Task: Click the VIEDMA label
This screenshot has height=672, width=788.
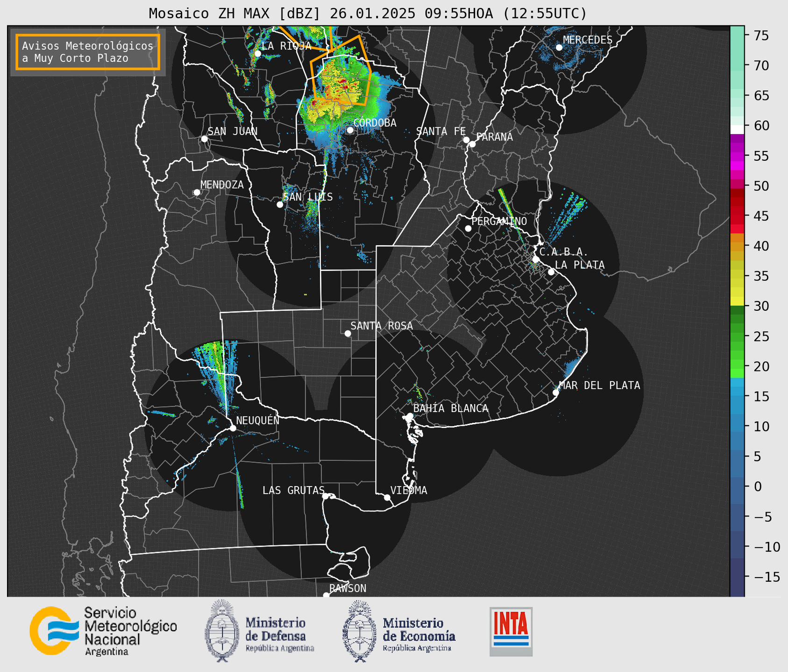Action: 409,490
